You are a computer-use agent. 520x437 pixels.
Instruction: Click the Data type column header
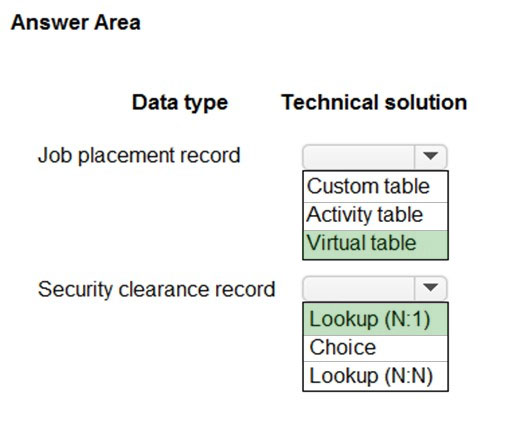coord(180,103)
